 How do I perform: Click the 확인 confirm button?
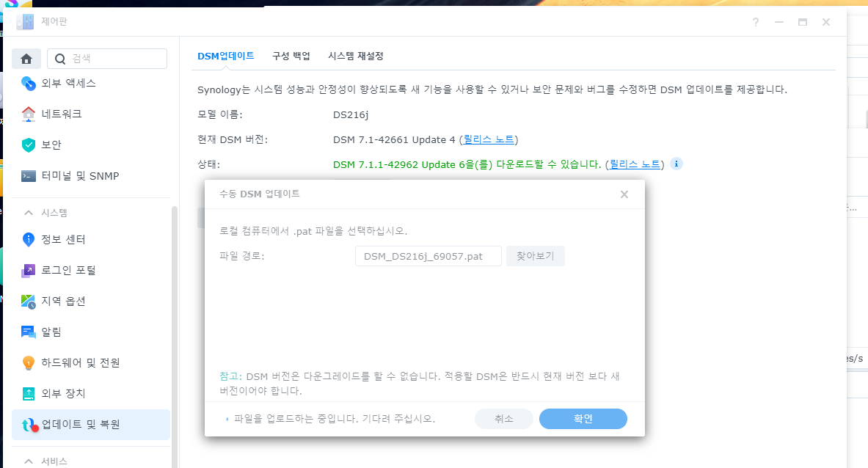[583, 419]
